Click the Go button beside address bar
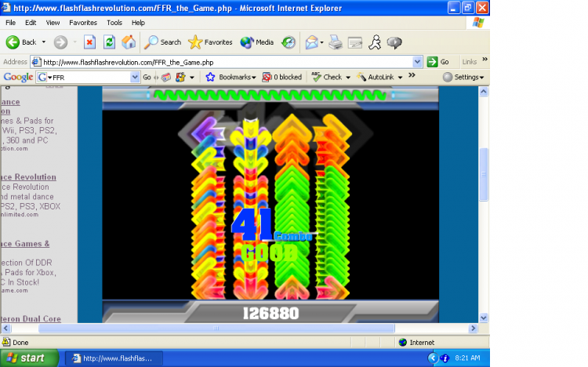This screenshot has width=588, height=367. pyautogui.click(x=439, y=62)
